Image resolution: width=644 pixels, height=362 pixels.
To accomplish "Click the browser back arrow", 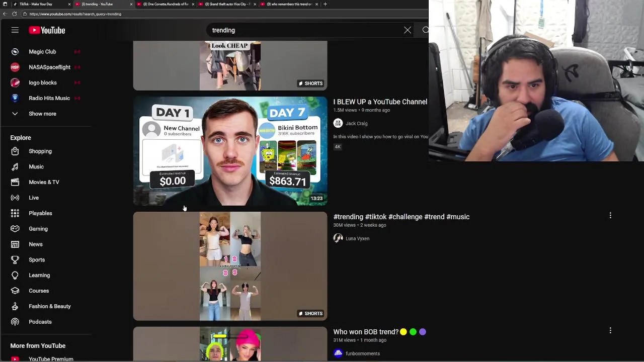I will coord(5,14).
